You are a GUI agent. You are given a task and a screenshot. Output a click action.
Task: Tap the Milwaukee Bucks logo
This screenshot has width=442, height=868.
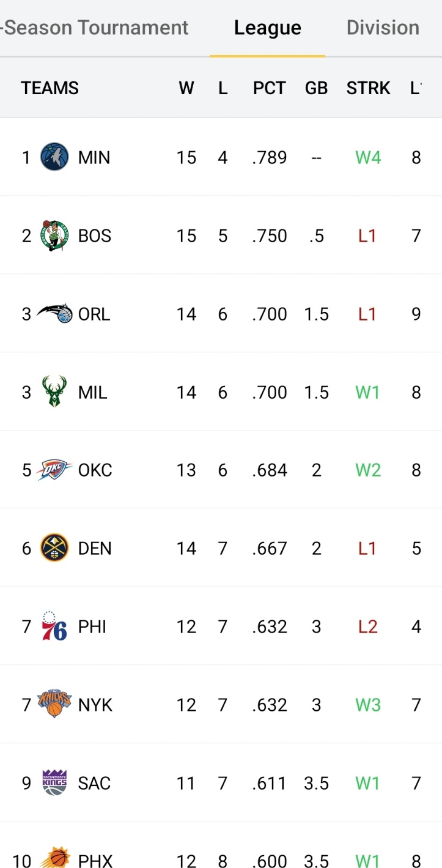click(54, 392)
